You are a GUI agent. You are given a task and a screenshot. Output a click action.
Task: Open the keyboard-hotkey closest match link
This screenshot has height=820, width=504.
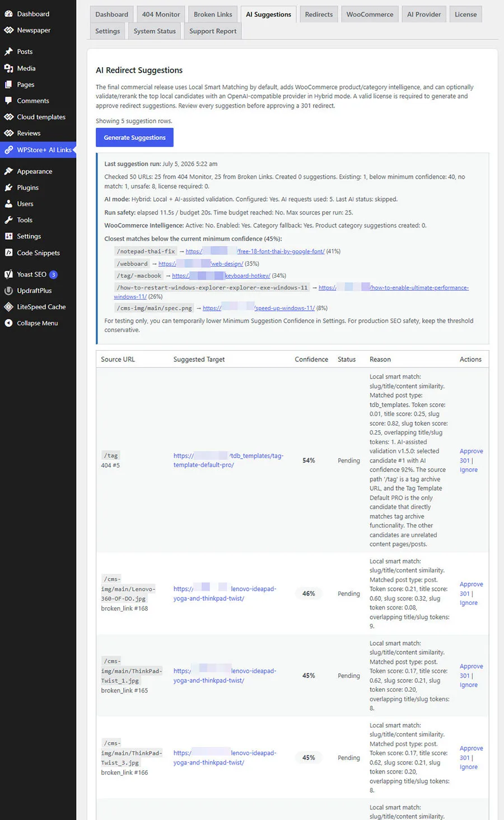(221, 276)
